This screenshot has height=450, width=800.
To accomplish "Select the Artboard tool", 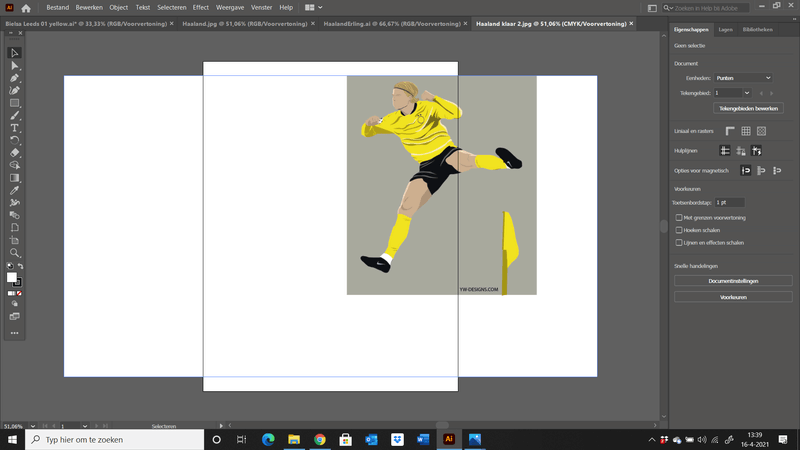I will tap(14, 228).
